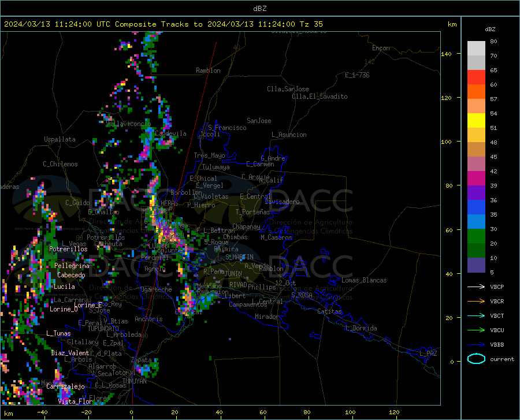Select the light gray 80 dBZ swatch
This screenshot has width=520, height=420.
pos(476,49)
